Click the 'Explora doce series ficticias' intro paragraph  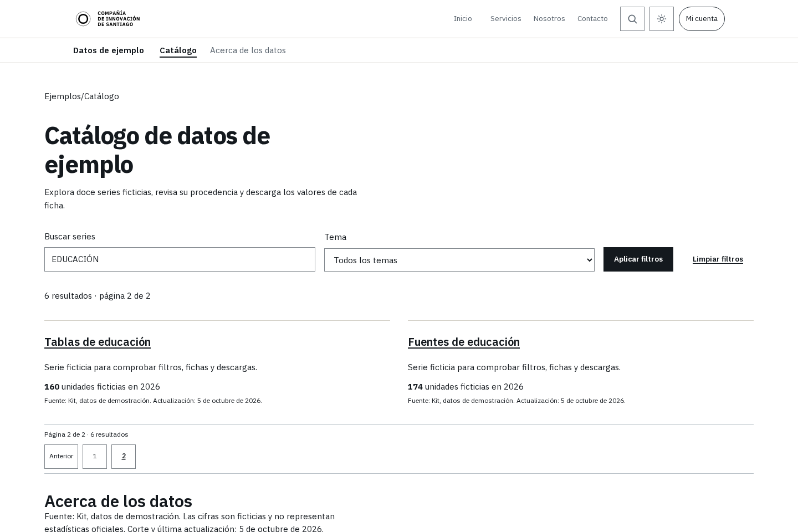201,199
